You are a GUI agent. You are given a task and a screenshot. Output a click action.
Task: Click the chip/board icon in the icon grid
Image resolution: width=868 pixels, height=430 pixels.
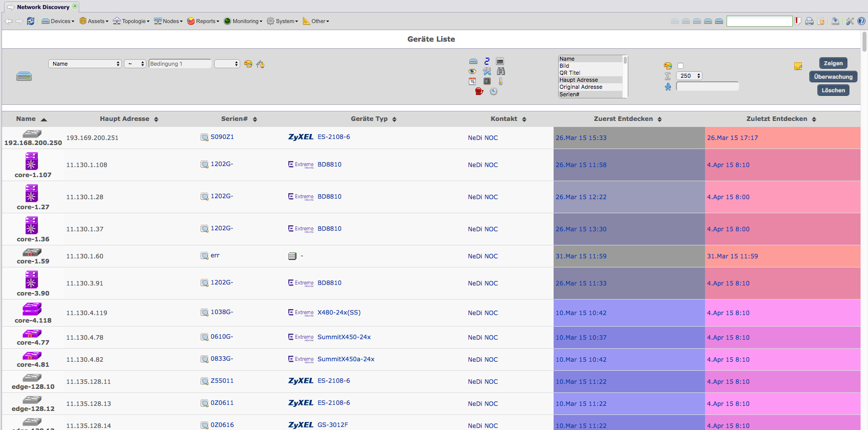point(487,81)
